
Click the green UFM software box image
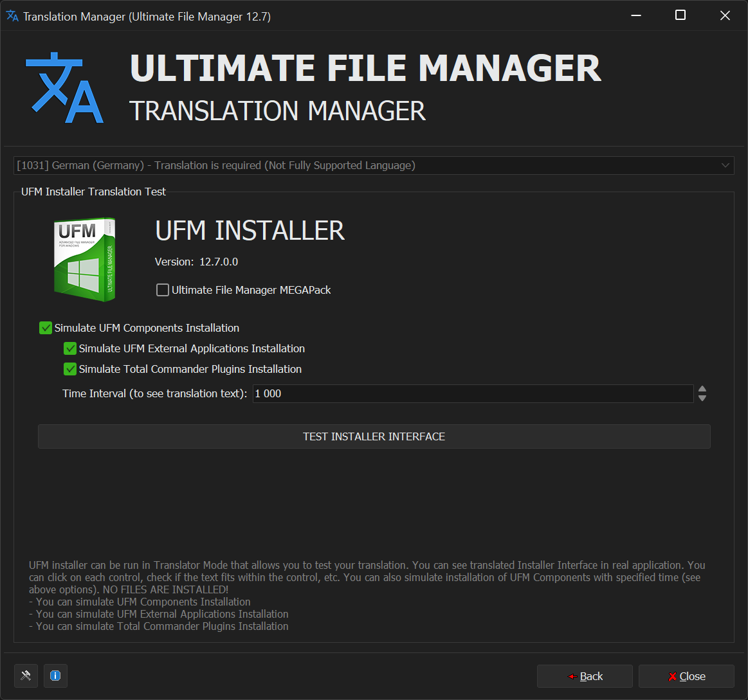[x=85, y=259]
